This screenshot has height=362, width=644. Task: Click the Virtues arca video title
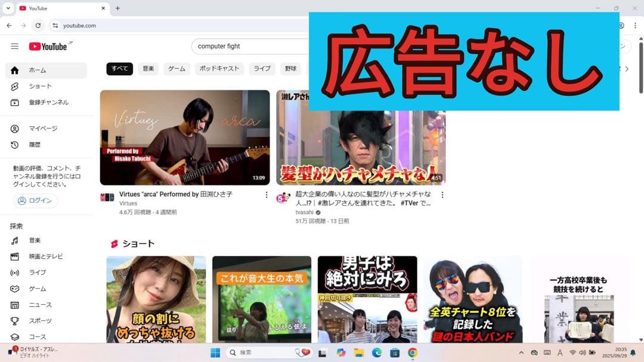click(x=176, y=194)
